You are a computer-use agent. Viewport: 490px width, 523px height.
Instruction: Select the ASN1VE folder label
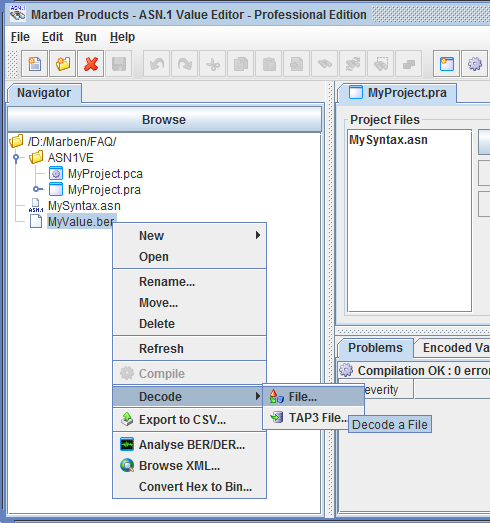tap(71, 157)
